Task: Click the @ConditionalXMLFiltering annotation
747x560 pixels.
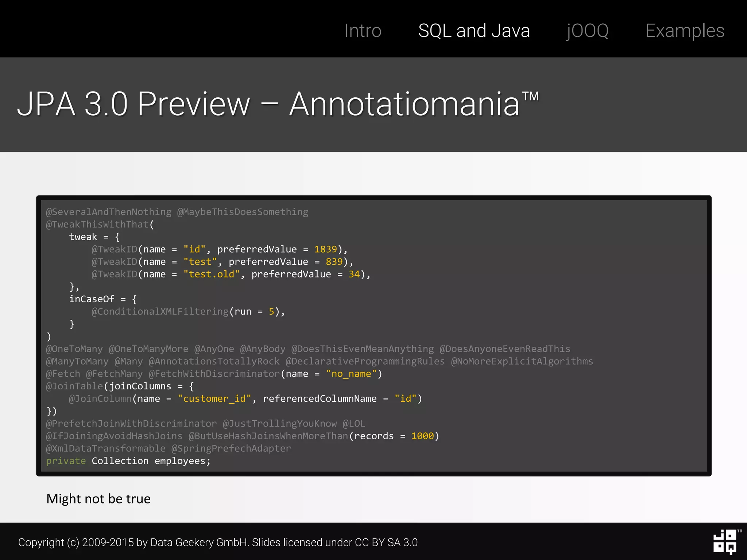Action: click(160, 312)
